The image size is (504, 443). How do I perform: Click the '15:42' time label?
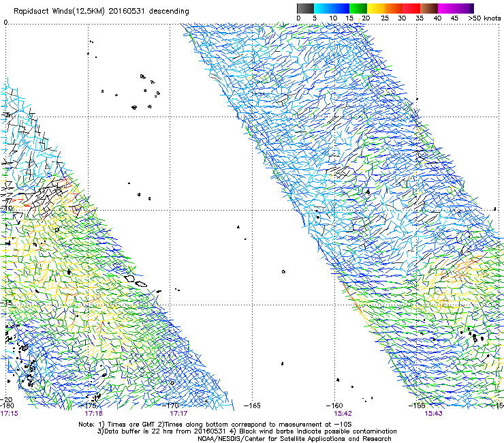tap(343, 413)
